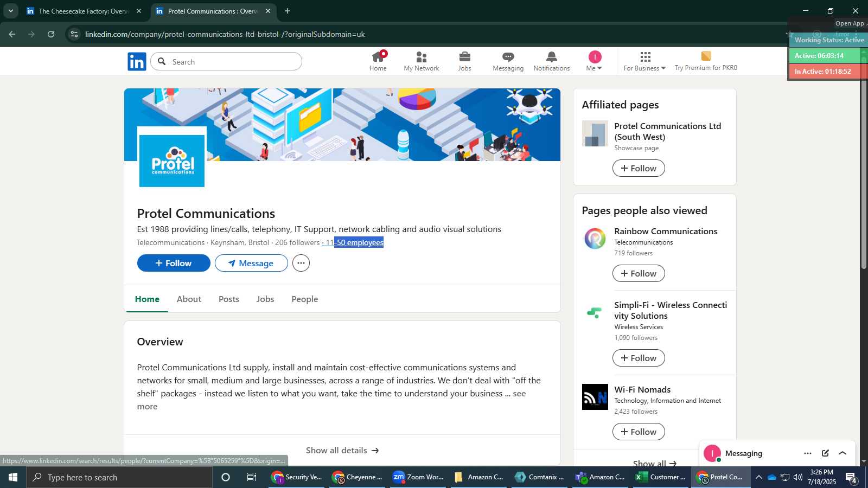The width and height of the screenshot is (868, 488).
Task: Follow Wi-Fi Nomads
Action: click(x=639, y=432)
